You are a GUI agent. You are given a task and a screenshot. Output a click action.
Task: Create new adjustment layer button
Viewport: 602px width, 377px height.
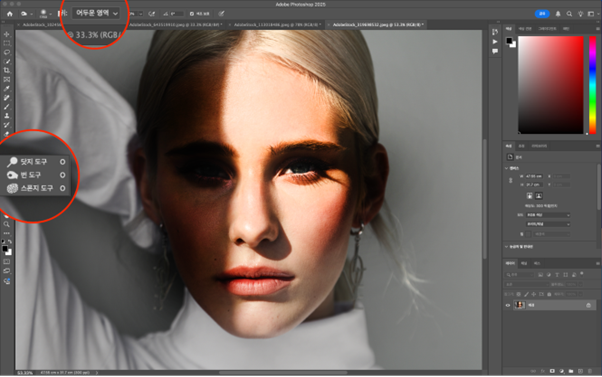562,371
